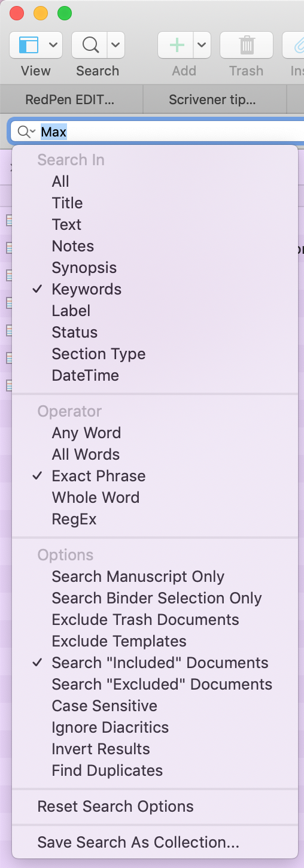The image size is (304, 868).
Task: Click the Trash can toolbar icon
Action: coord(247,45)
